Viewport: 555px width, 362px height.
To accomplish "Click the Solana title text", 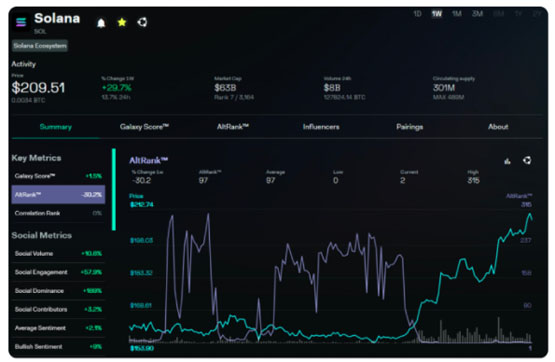I will (57, 18).
